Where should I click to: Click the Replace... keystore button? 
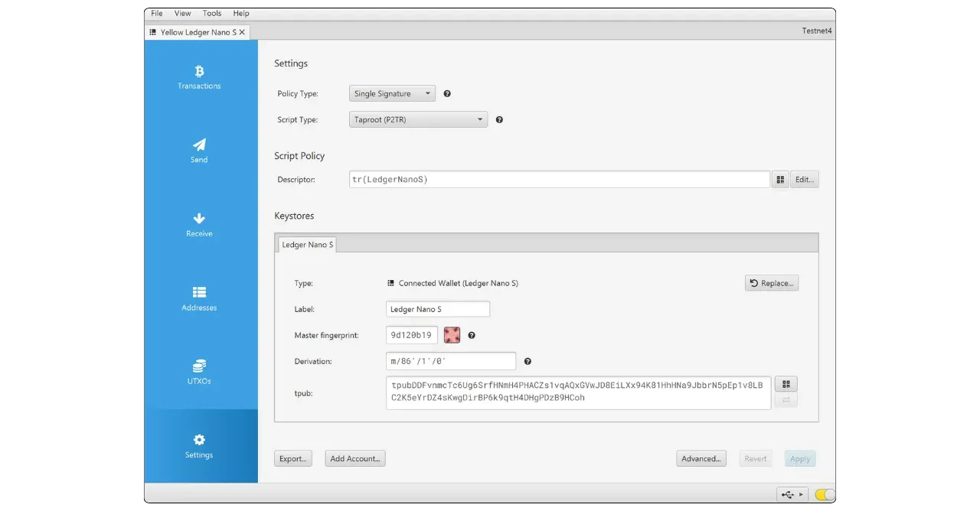(772, 283)
